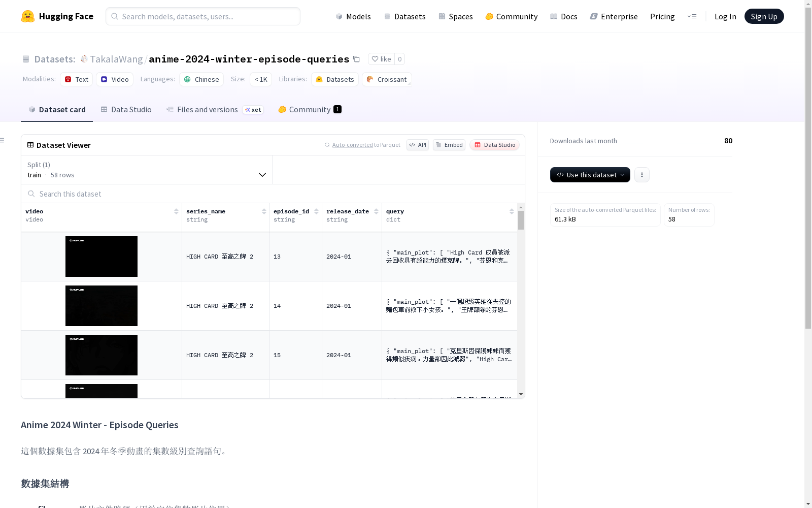Click the episode_id cell showing 15
The image size is (812, 508).
(x=295, y=355)
